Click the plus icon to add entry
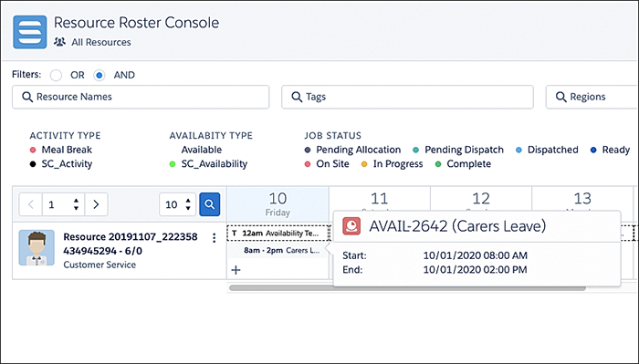Viewport: 639px width, 364px height. [x=236, y=270]
